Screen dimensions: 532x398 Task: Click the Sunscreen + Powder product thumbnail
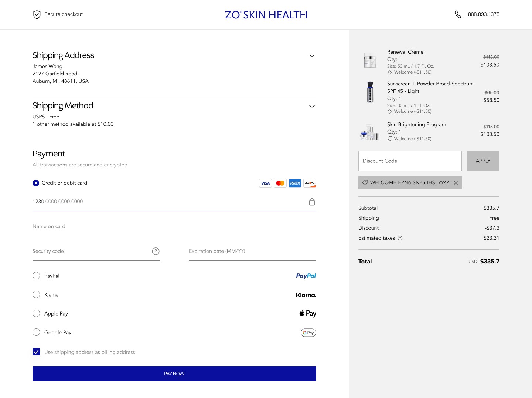click(370, 92)
